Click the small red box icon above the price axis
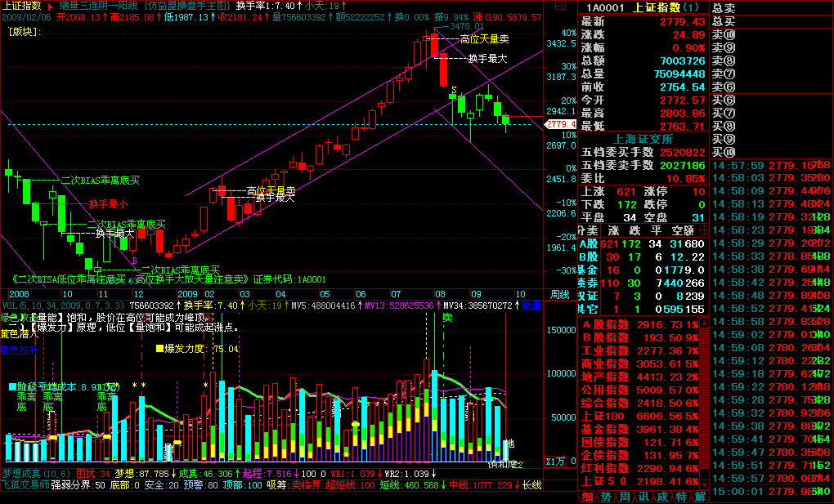This screenshot has height=504, width=834. (x=560, y=6)
